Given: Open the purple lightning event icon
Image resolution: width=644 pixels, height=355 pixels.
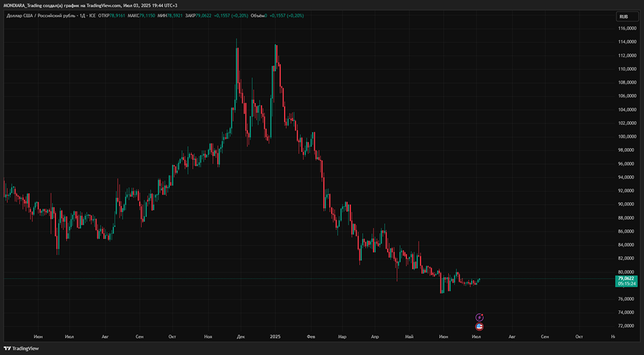Looking at the screenshot, I should [479, 317].
